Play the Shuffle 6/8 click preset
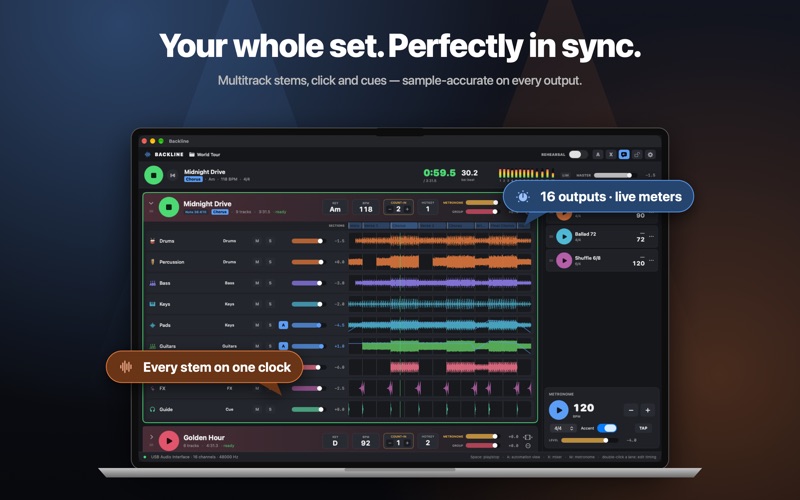 tap(564, 261)
